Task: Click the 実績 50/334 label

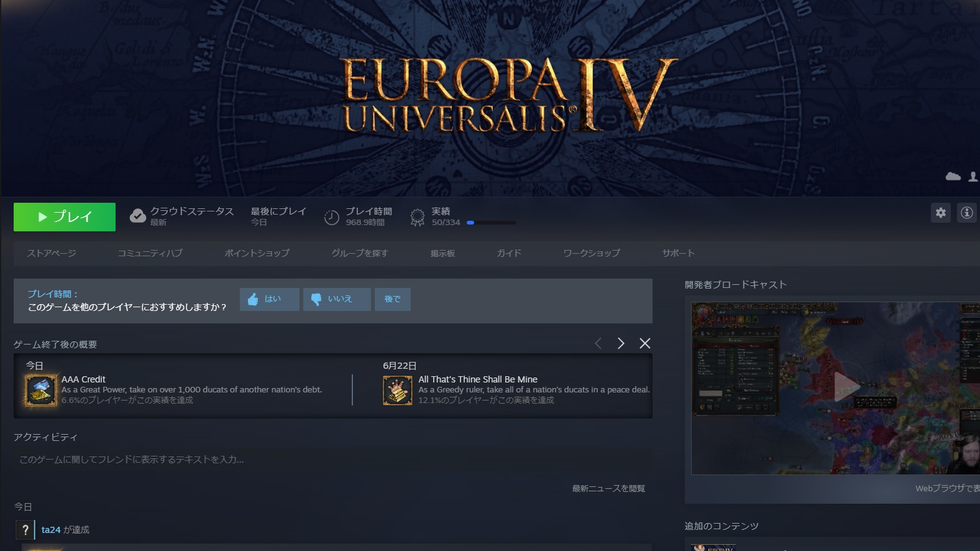Action: 446,216
